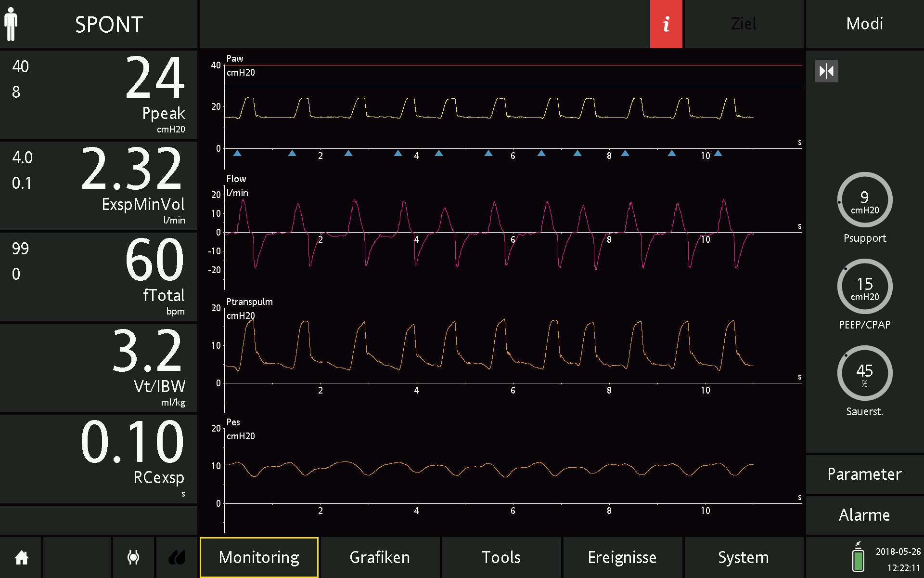Open the Ereignisse tab

coord(622,557)
